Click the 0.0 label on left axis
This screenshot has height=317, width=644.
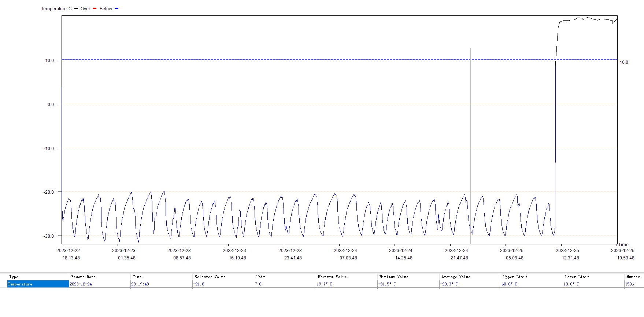(51, 105)
